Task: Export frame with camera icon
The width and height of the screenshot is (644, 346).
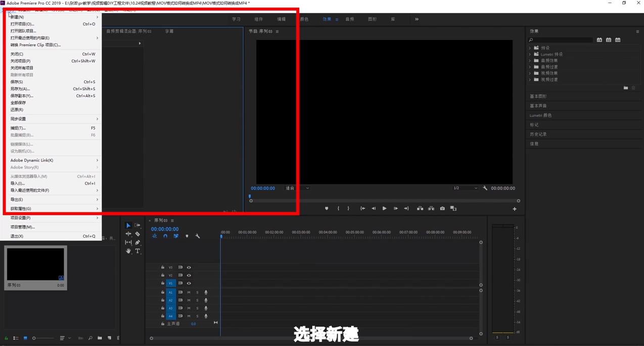Action: pyautogui.click(x=442, y=208)
